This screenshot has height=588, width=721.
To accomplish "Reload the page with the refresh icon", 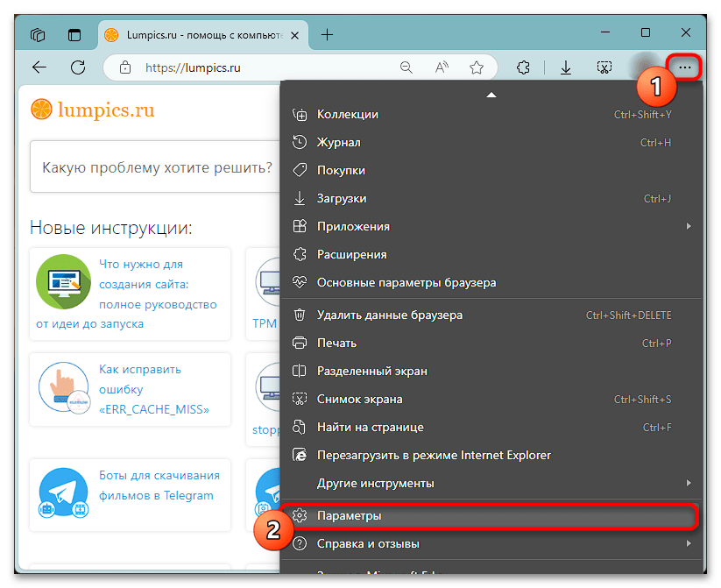I will click(78, 67).
